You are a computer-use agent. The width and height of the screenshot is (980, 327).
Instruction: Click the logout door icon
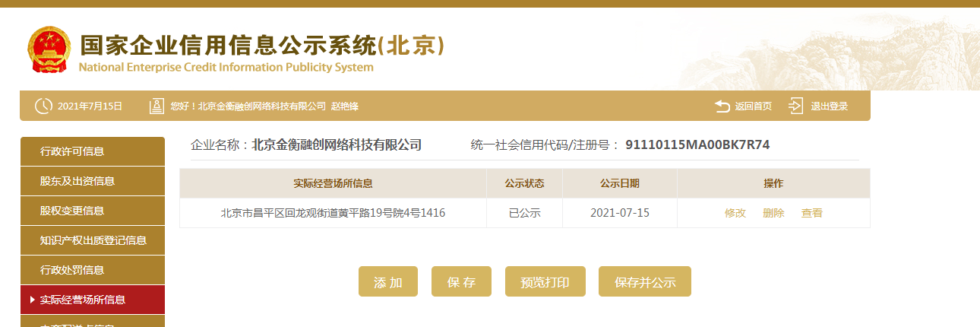click(x=795, y=106)
